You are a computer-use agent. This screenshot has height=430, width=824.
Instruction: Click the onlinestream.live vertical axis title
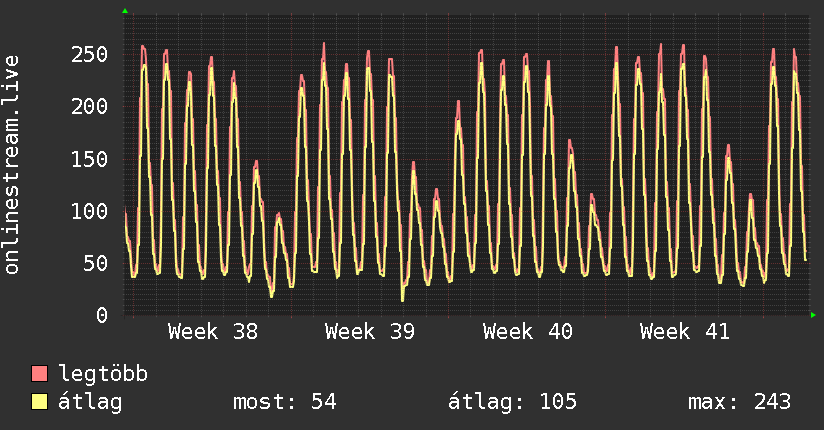(12, 165)
